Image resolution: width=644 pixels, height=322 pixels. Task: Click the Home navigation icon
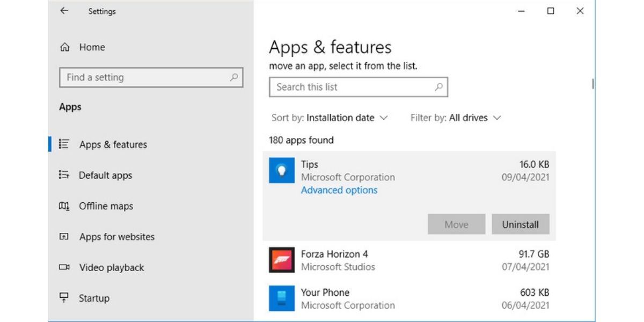click(x=64, y=47)
